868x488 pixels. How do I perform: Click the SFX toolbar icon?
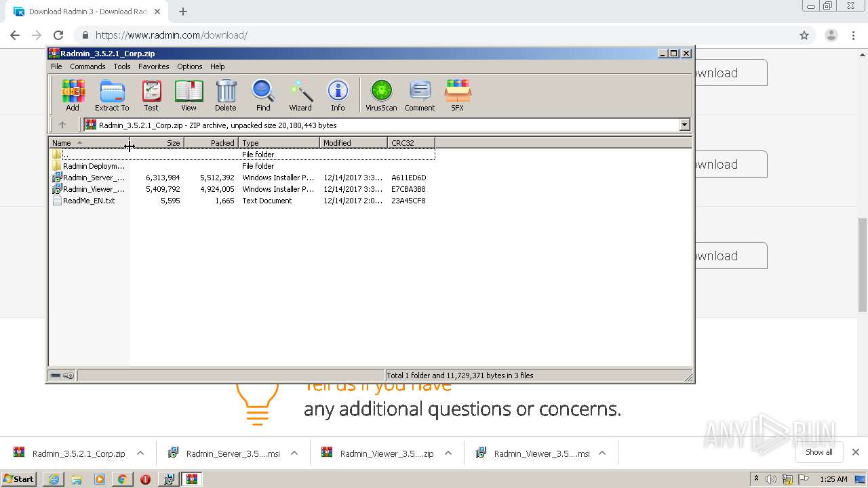coord(458,95)
